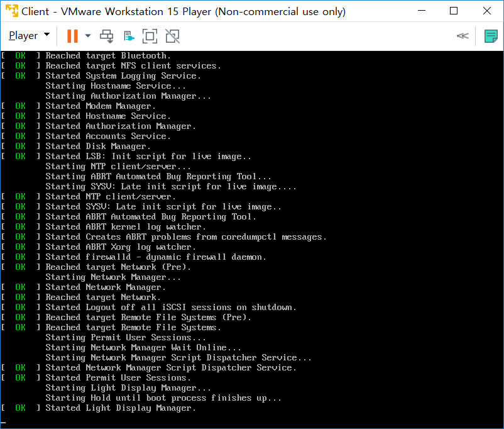This screenshot has width=504, height=429.
Task: Click 'Started Accounts Service.' line
Action: tap(108, 136)
